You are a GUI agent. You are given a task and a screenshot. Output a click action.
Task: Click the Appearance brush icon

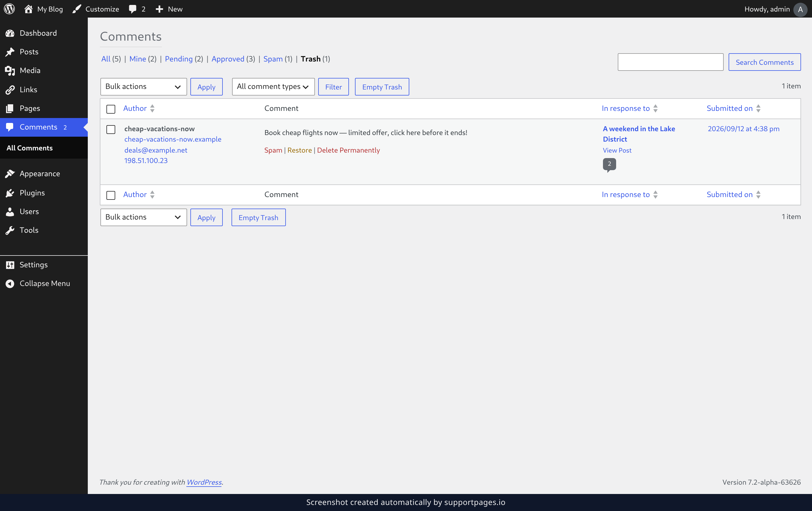[10, 173]
